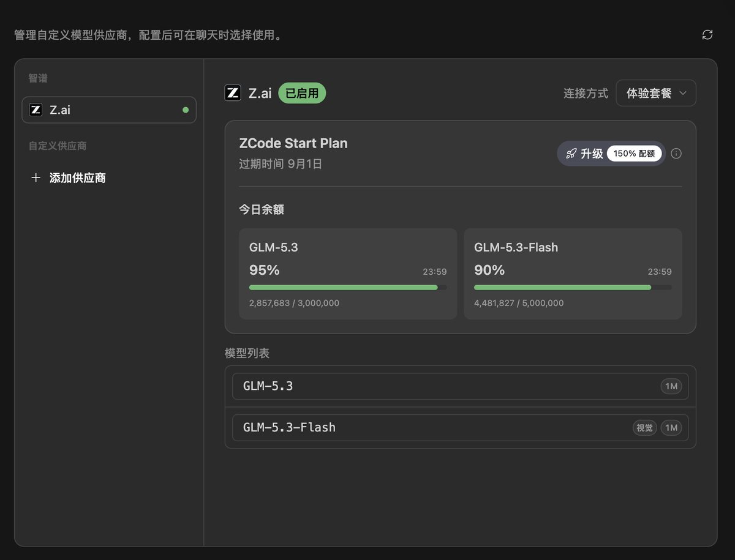Select GLM-5.3 row in model list
Screen dimensions: 735x560
(x=460, y=386)
